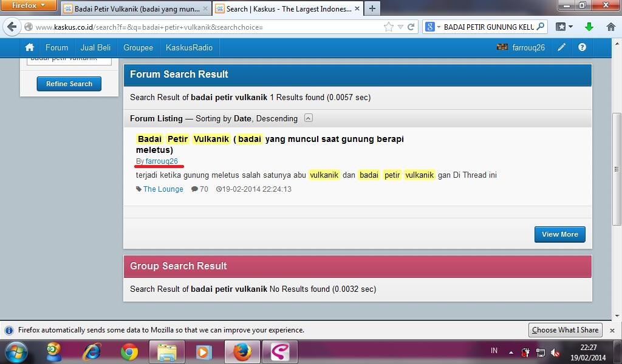This screenshot has height=364, width=622.
Task: Open the media player taskbar icon
Action: (x=204, y=352)
